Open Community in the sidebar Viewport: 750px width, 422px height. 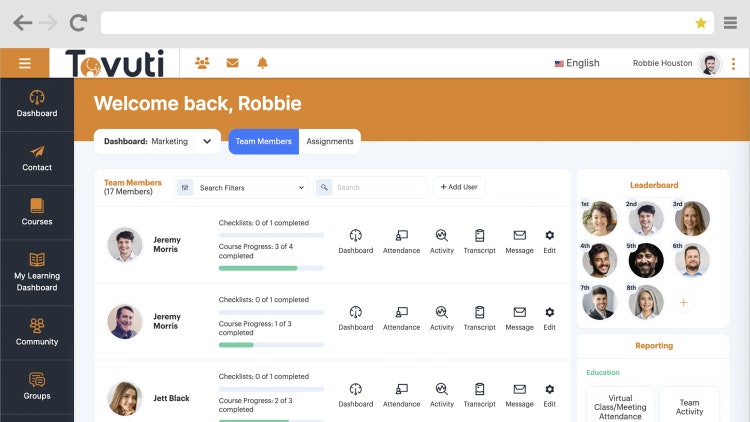pos(37,333)
